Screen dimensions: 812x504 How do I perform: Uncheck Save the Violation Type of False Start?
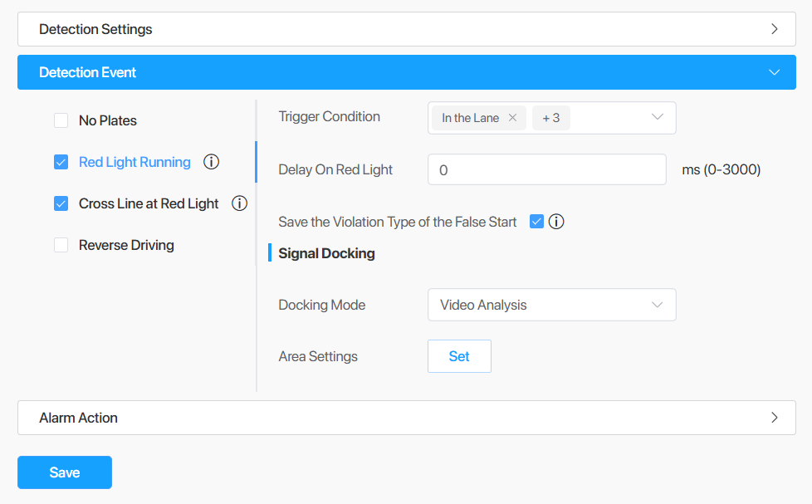[536, 222]
